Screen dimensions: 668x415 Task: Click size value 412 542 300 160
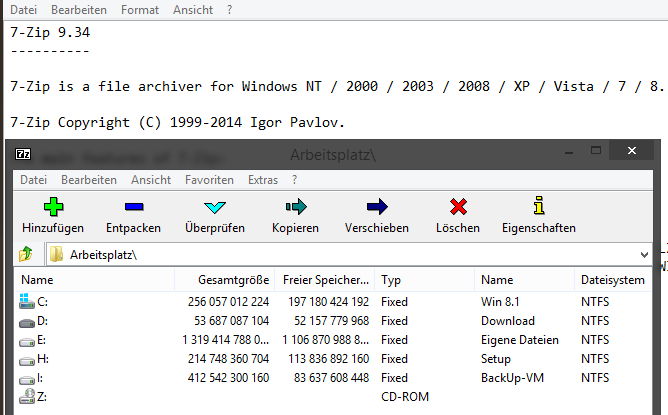point(228,378)
